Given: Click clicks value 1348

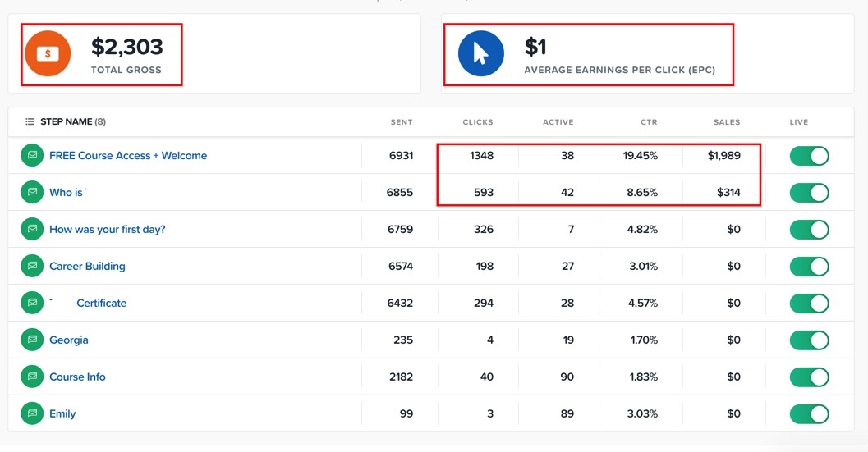Looking at the screenshot, I should (x=481, y=156).
